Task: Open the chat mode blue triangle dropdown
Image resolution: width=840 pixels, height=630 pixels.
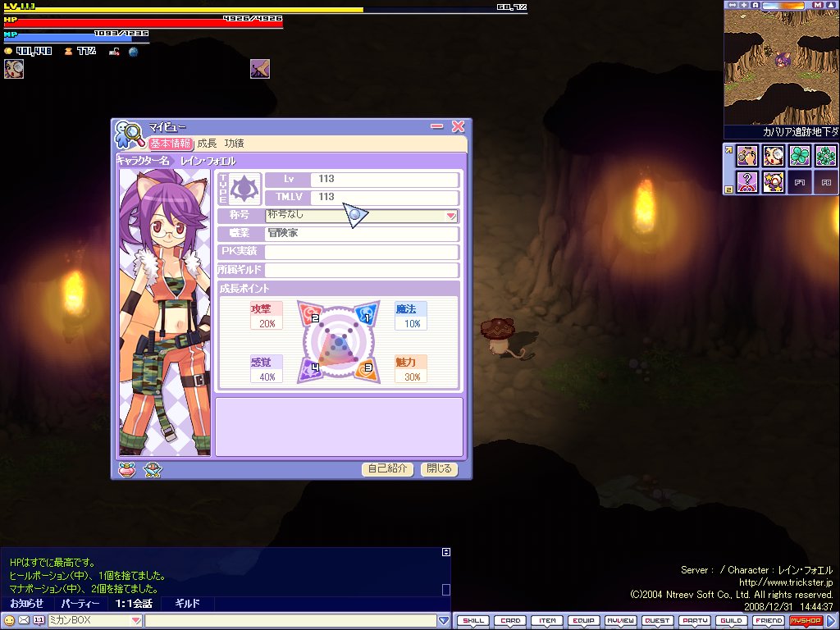Action: 444,620
